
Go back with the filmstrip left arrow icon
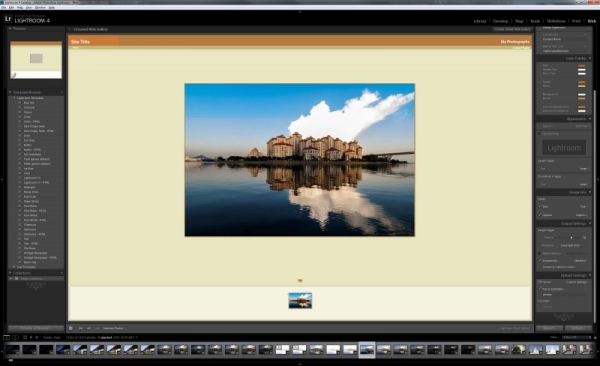click(31, 337)
